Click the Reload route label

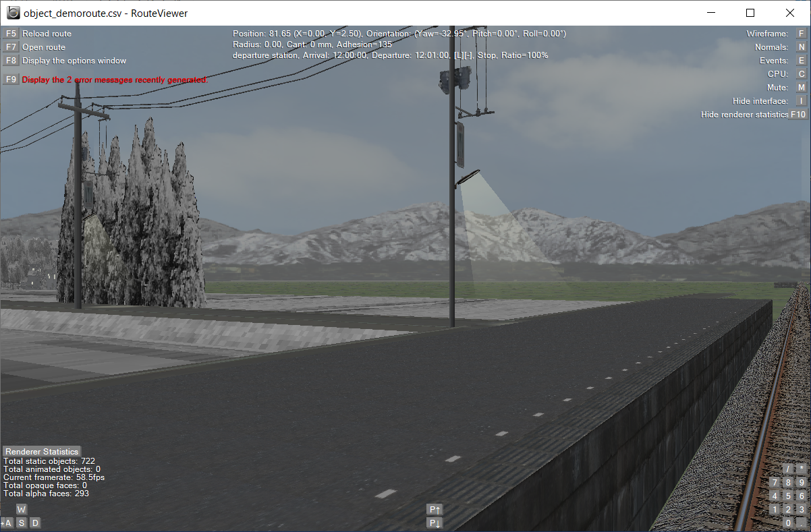(47, 33)
